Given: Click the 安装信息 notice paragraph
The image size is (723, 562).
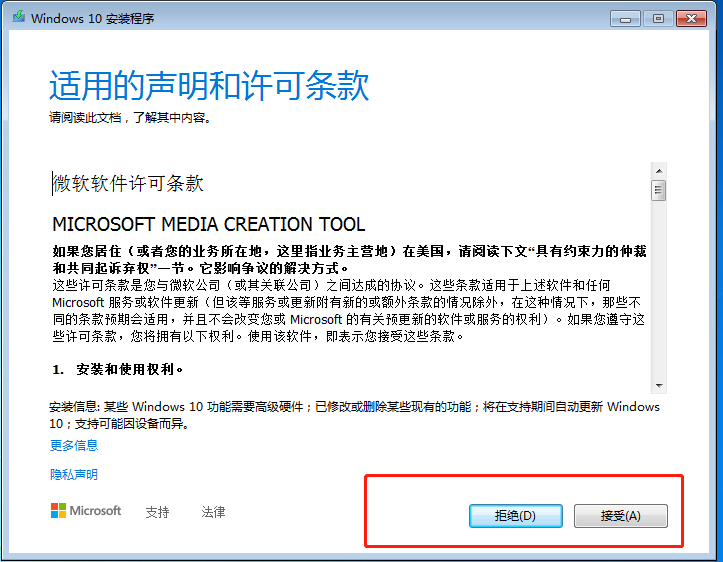Looking at the screenshot, I should coord(354,415).
